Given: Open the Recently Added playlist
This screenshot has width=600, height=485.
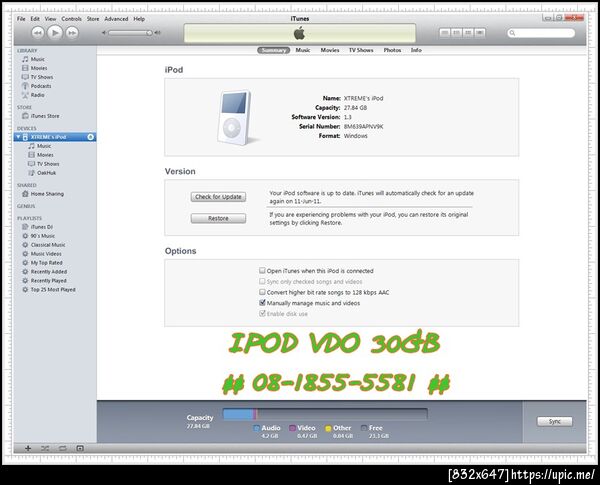Looking at the screenshot, I should point(49,272).
